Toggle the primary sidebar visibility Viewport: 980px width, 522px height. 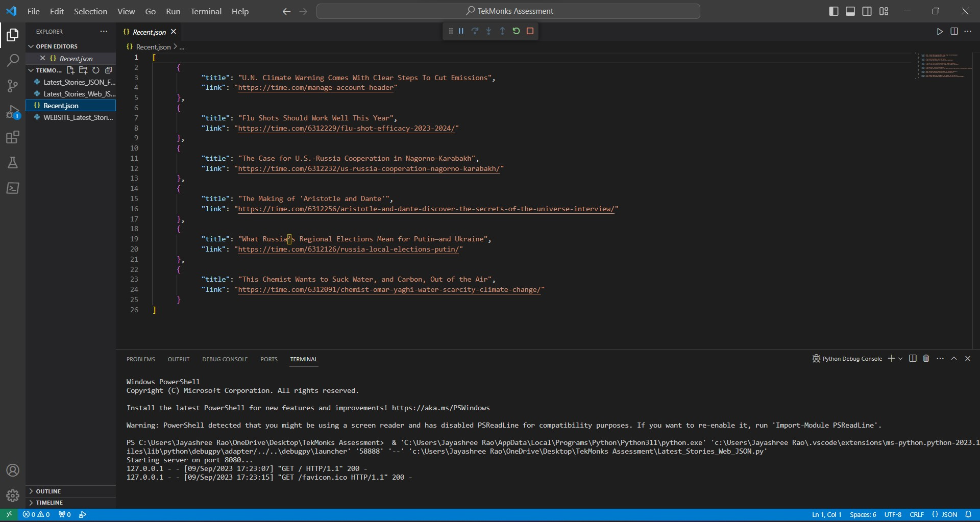[834, 11]
